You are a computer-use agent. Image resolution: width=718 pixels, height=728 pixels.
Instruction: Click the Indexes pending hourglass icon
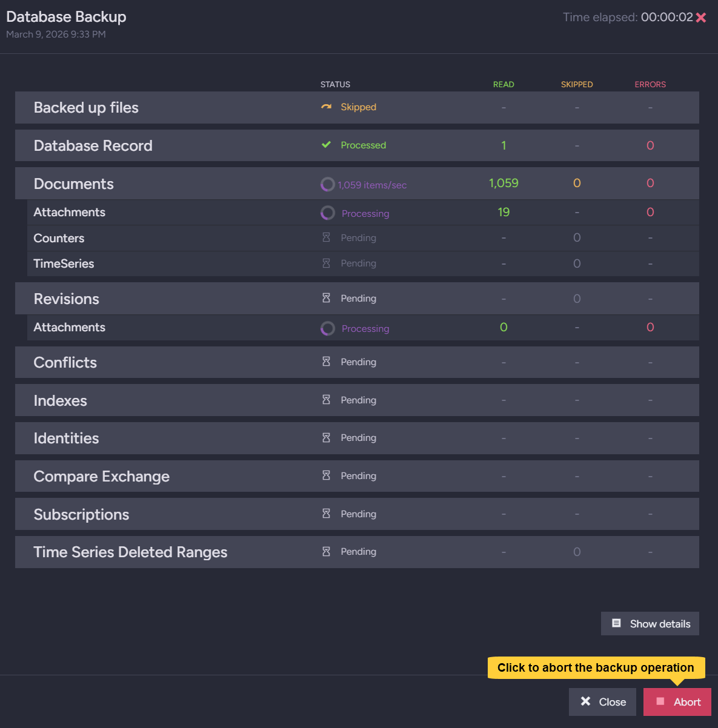point(326,400)
